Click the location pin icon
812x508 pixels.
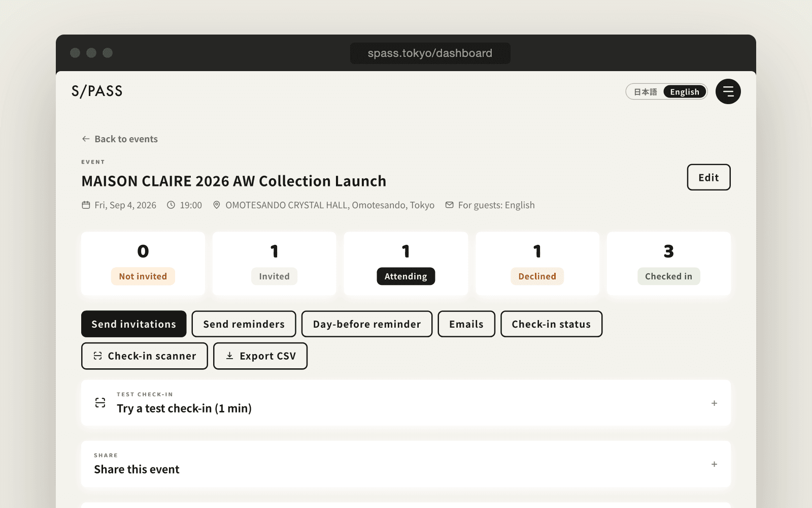click(217, 205)
